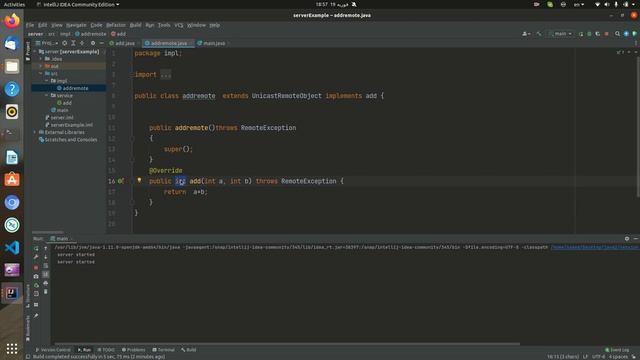This screenshot has width=640, height=360.
Task: Click the Expand All icon in Project panel
Action: (x=73, y=43)
